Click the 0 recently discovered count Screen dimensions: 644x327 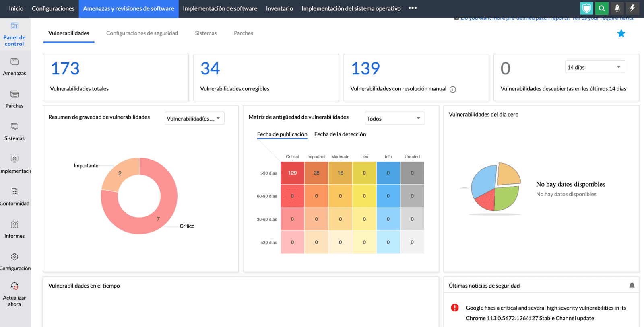[x=506, y=68]
